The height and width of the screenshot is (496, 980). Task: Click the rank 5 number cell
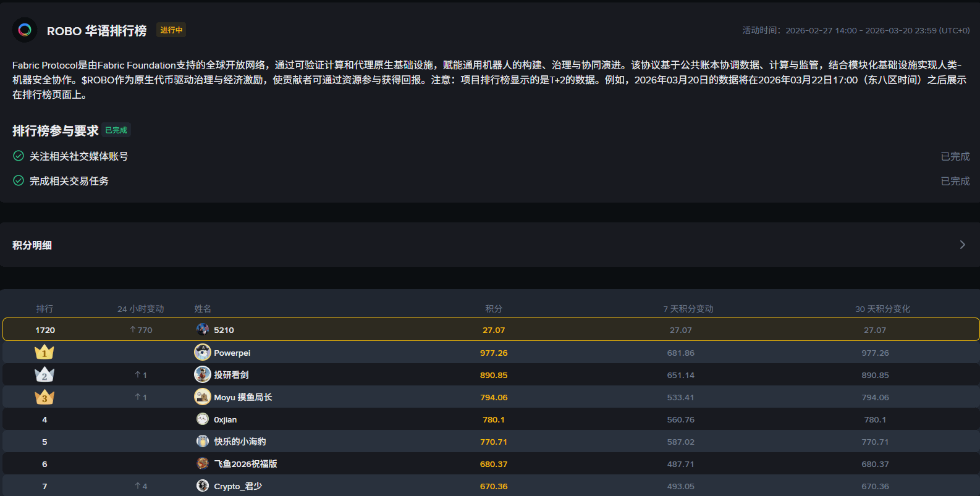coord(44,442)
